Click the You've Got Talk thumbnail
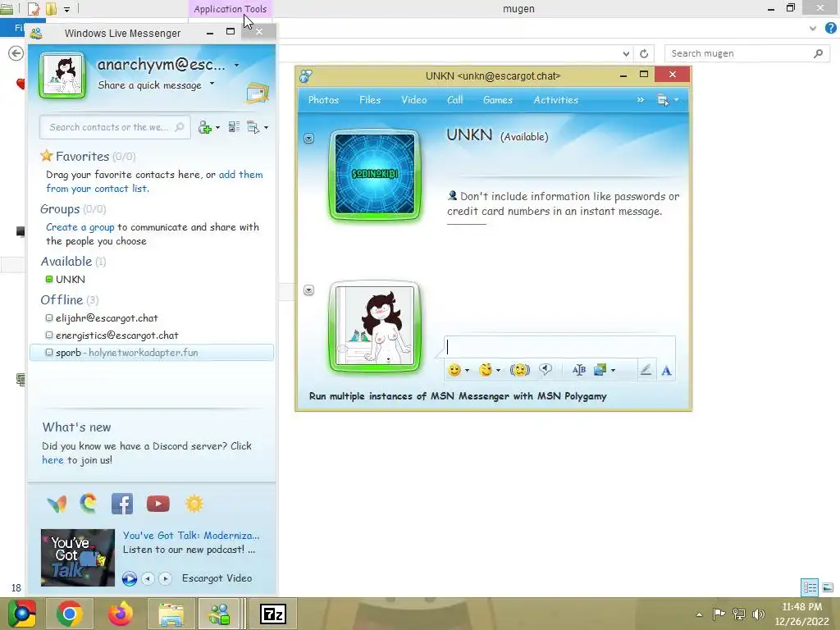 [78, 558]
